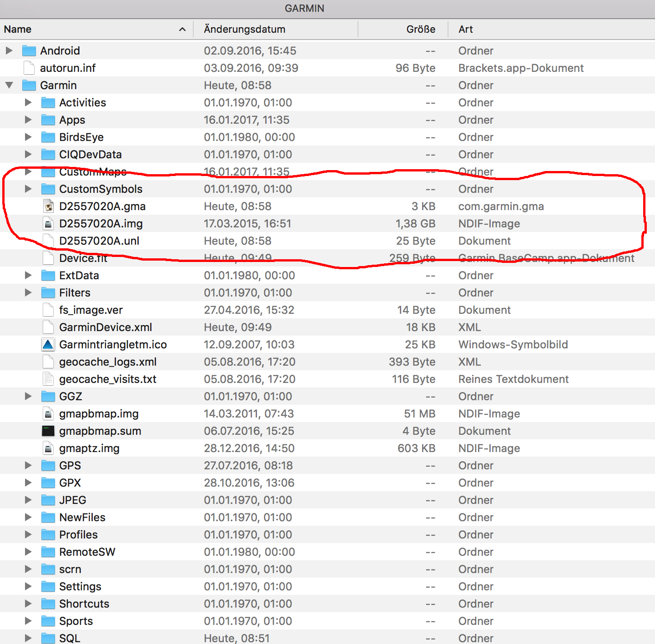Select the scrn folder name

coord(70,569)
